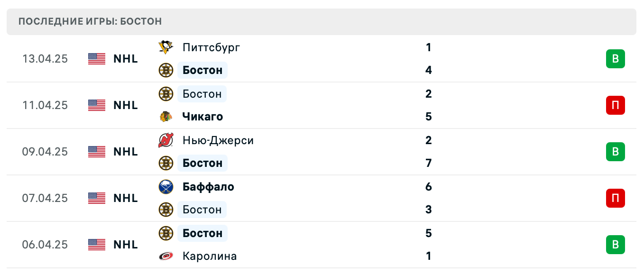Image resolution: width=644 pixels, height=275 pixels.
Task: Select the New Jersey Devils logo
Action: click(x=166, y=140)
